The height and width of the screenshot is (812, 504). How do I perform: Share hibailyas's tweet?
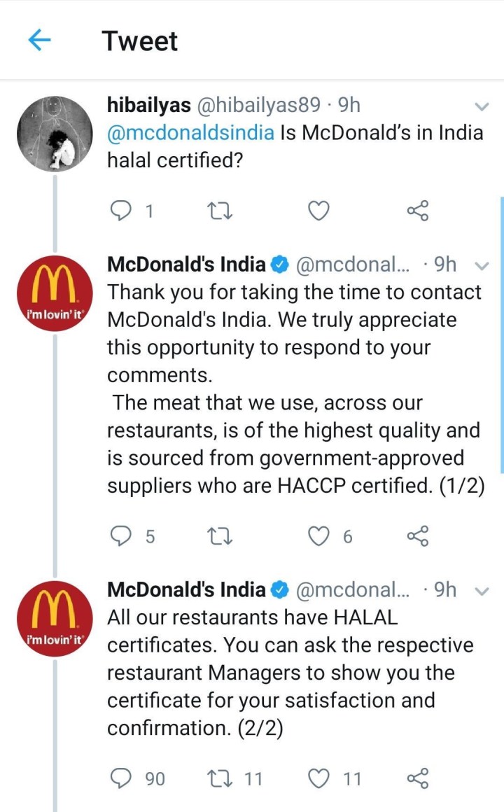tap(417, 211)
